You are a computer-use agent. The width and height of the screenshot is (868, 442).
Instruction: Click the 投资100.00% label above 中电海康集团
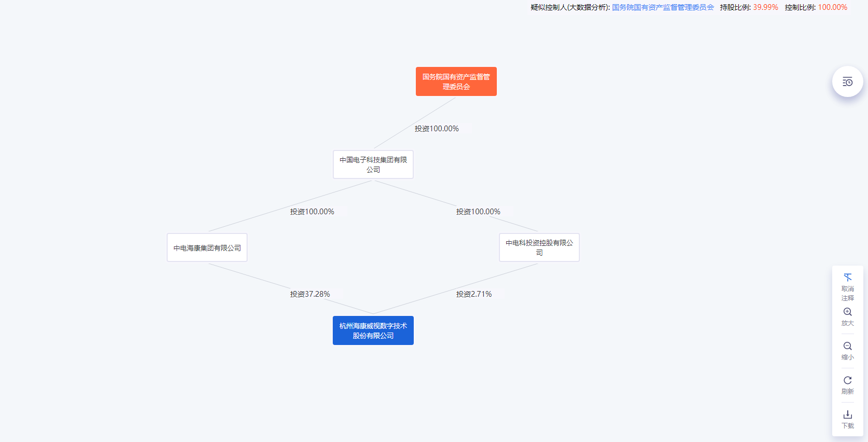pos(312,212)
